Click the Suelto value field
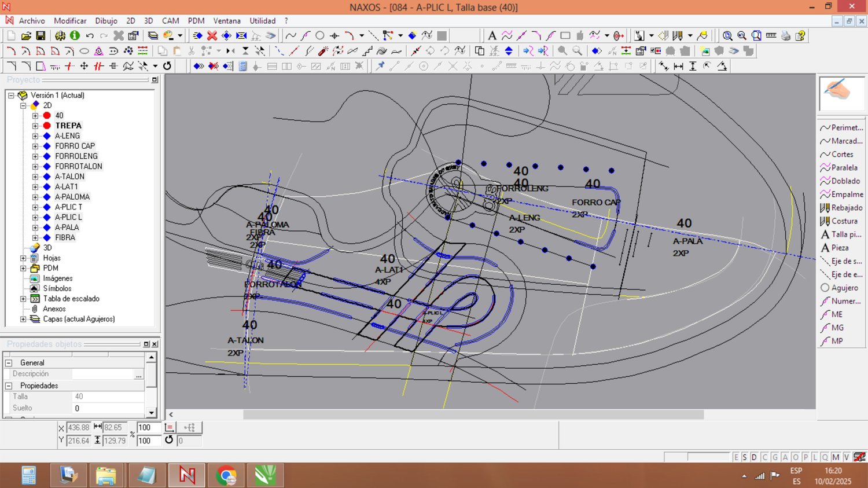The image size is (868, 488). (108, 408)
